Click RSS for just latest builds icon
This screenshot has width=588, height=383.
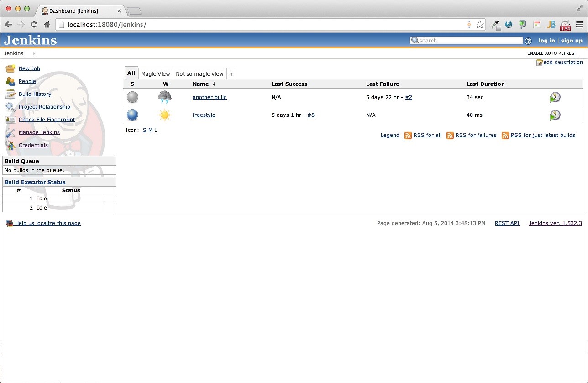click(505, 136)
